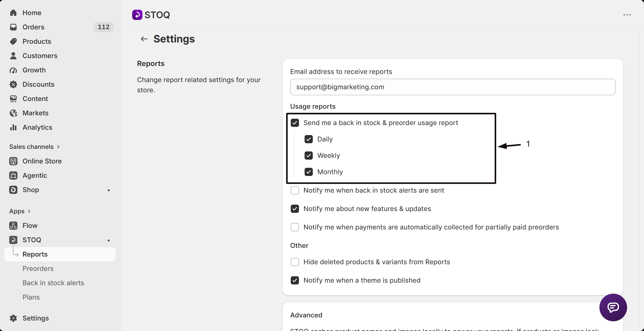The width and height of the screenshot is (644, 331).
Task: Click the Content image icon
Action: [x=13, y=99]
